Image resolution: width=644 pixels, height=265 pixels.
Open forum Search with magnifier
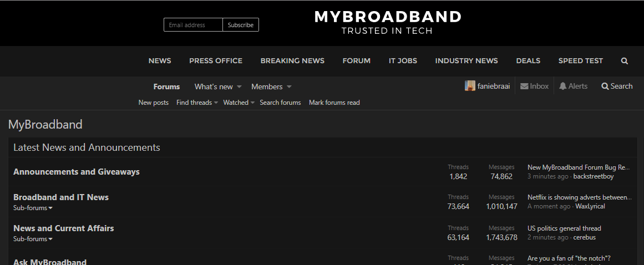[617, 86]
